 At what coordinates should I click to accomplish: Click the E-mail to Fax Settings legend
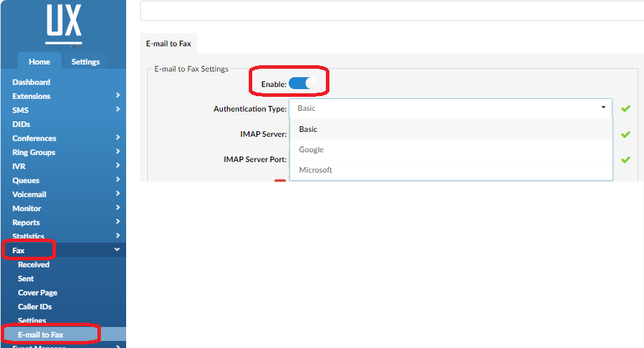pyautogui.click(x=191, y=69)
